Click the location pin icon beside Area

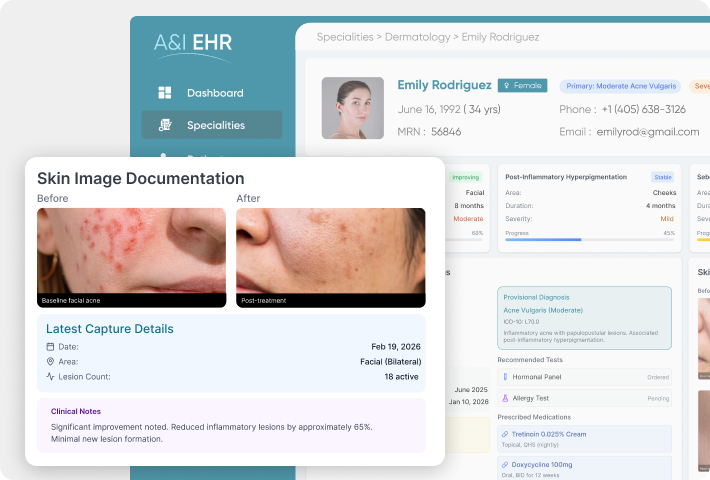click(50, 362)
